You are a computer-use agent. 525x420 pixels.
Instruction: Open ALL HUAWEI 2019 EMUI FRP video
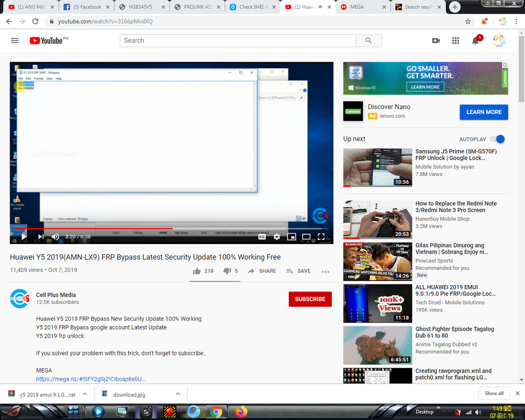[x=455, y=290]
